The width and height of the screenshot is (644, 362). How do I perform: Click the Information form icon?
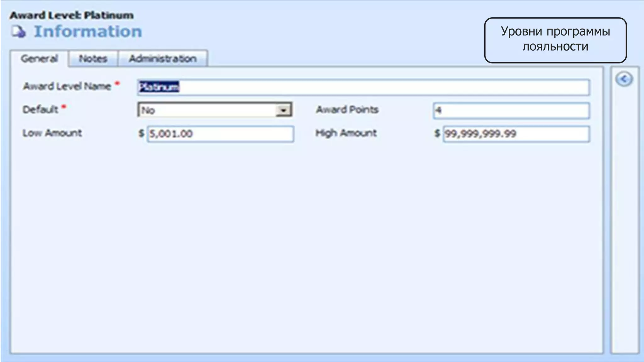[x=19, y=32]
